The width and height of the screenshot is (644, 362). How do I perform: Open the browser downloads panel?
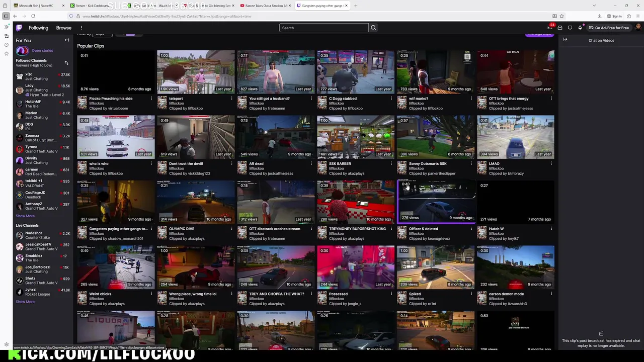click(x=601, y=16)
